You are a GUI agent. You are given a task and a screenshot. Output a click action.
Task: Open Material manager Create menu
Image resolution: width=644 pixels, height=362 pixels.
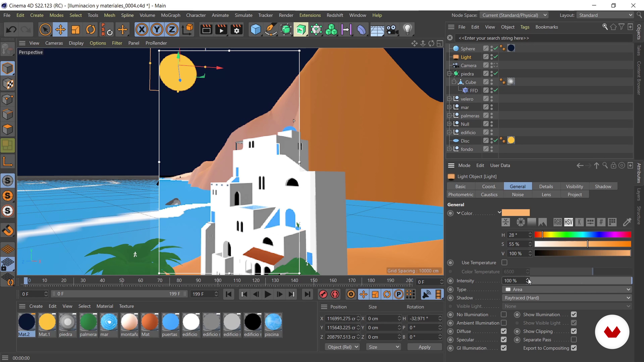[x=36, y=306]
